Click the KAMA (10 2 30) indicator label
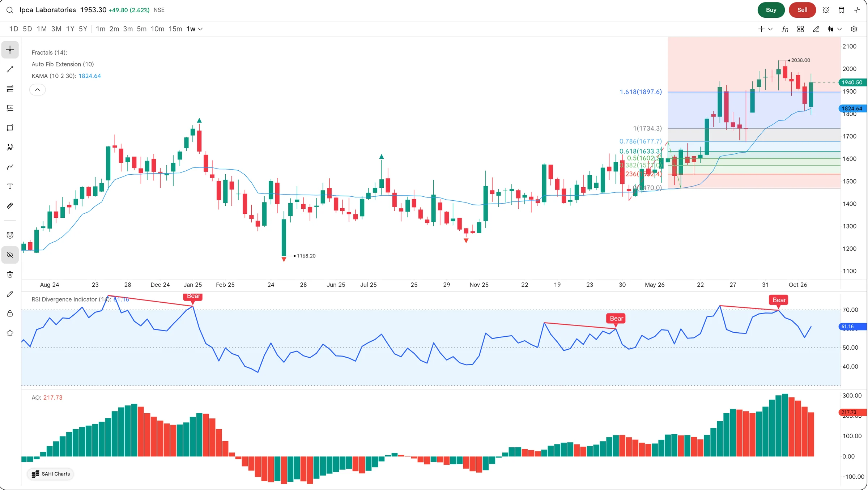 (x=54, y=76)
